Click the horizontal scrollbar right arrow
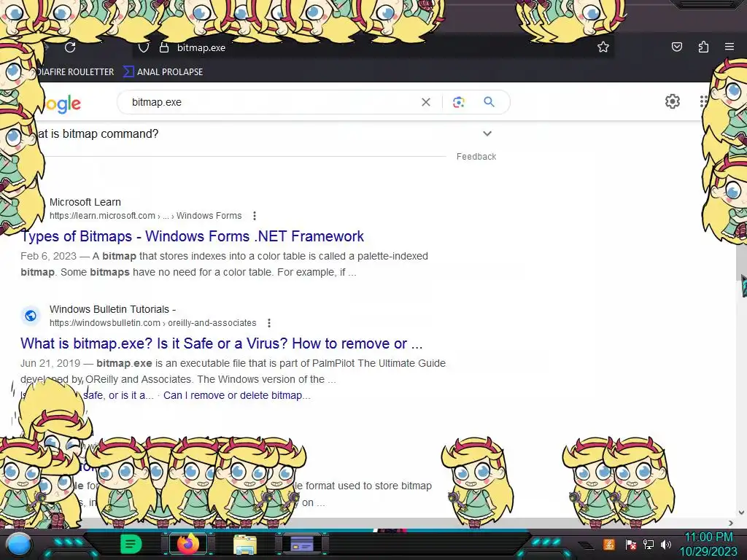This screenshot has width=747, height=560. click(731, 523)
